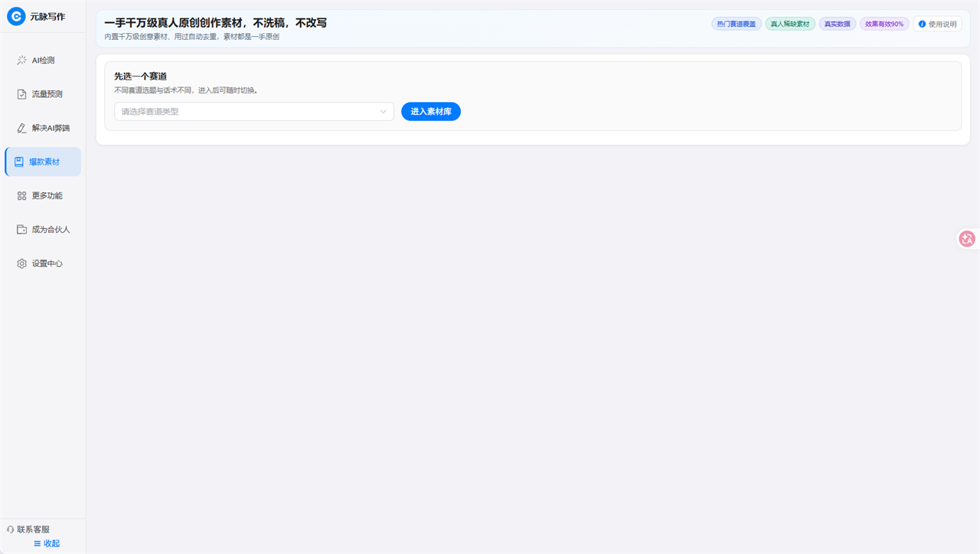Click the 进入素材库 button
The width and height of the screenshot is (980, 554).
click(431, 112)
